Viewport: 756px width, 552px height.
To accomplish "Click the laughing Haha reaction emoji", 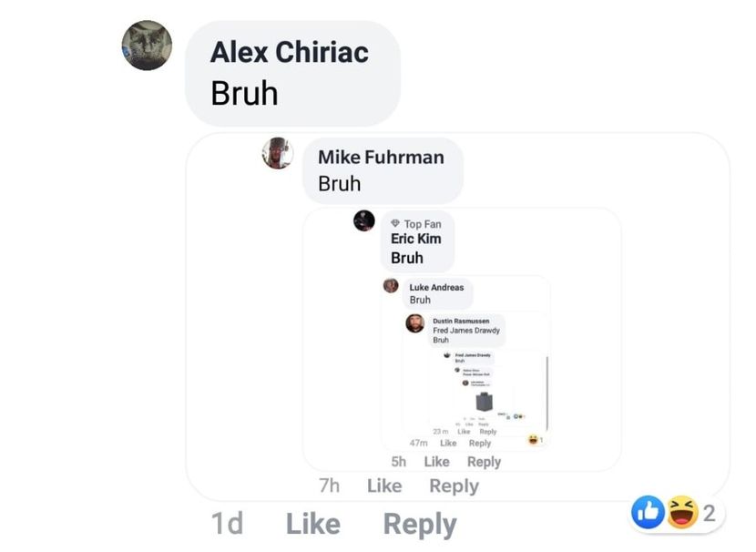I will (x=682, y=512).
